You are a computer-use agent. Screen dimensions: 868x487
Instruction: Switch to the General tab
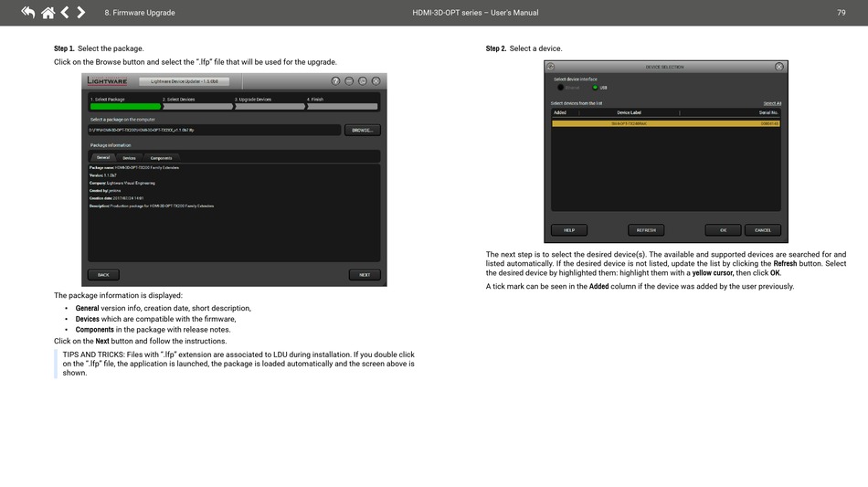tap(103, 158)
